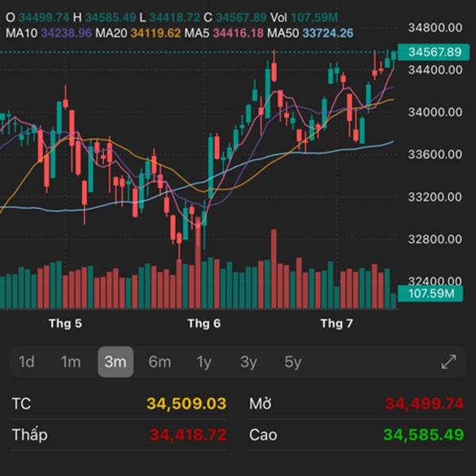The width and height of the screenshot is (476, 476).
Task: Click the 33200.00 price axis label
Action: coord(436,197)
